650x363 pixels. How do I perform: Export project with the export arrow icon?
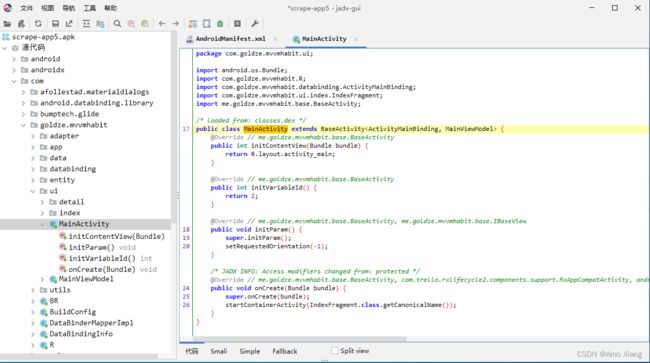(69, 24)
